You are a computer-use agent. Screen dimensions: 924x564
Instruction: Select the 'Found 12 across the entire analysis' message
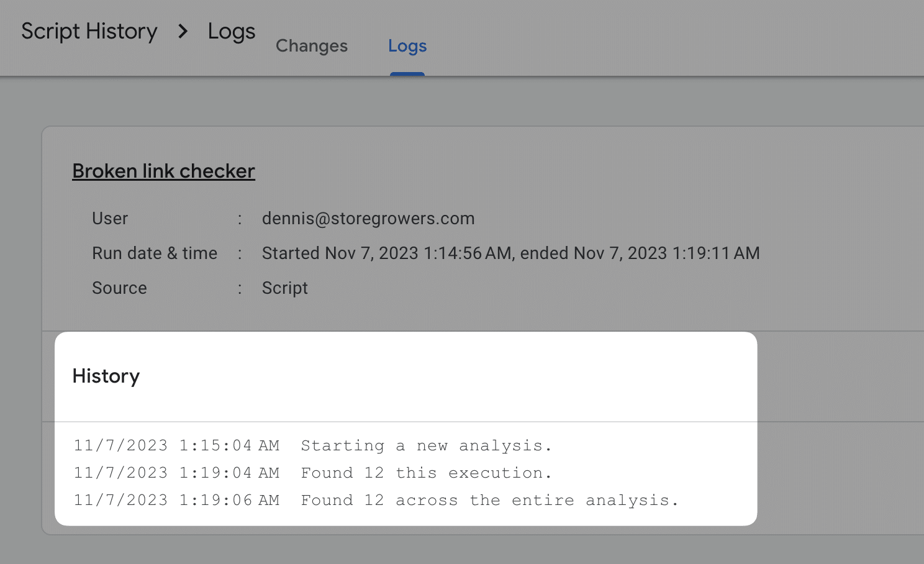coord(489,501)
